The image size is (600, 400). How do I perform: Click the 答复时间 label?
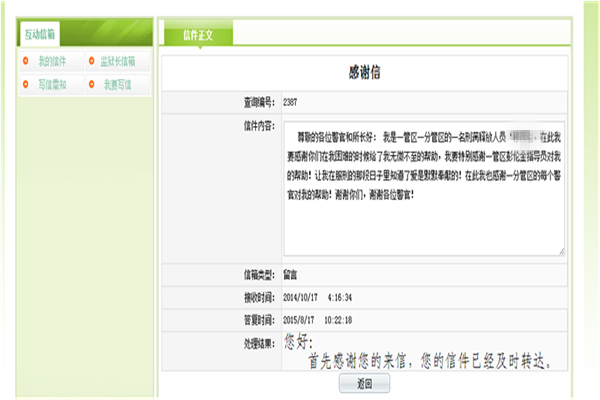(259, 320)
